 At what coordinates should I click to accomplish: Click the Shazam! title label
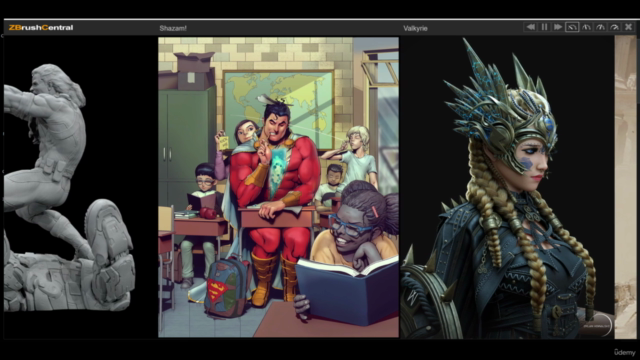[173, 28]
